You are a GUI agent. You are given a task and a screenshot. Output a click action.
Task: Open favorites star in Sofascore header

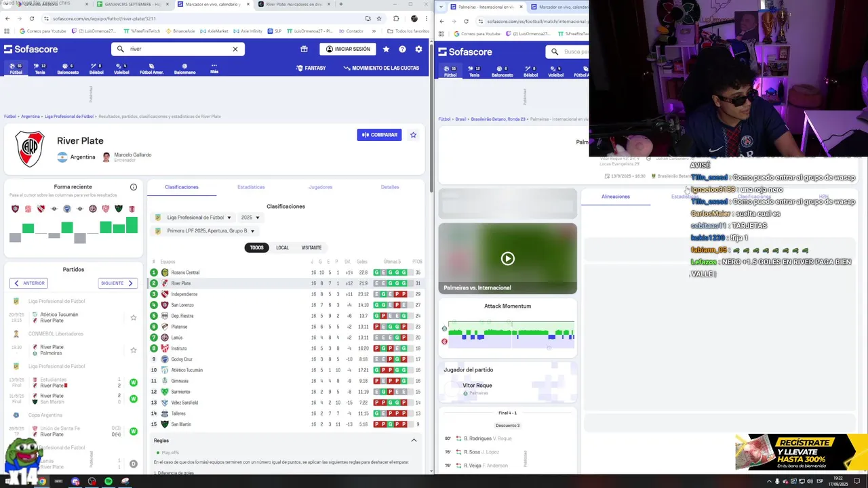coord(386,49)
